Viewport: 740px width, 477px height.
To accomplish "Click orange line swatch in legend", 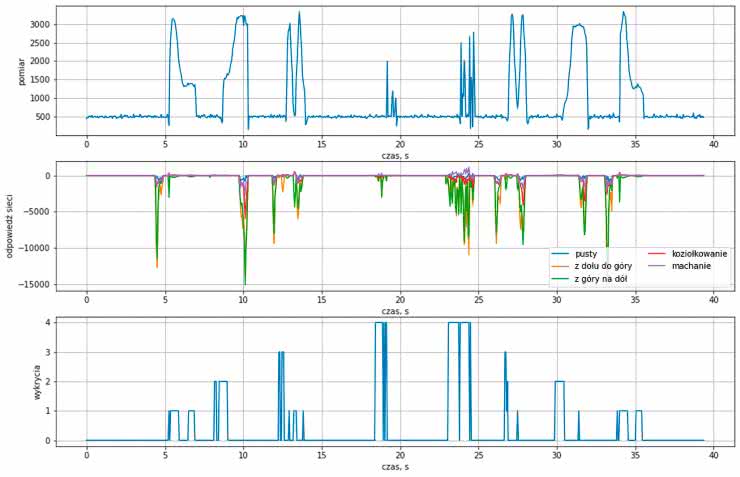I will click(561, 267).
